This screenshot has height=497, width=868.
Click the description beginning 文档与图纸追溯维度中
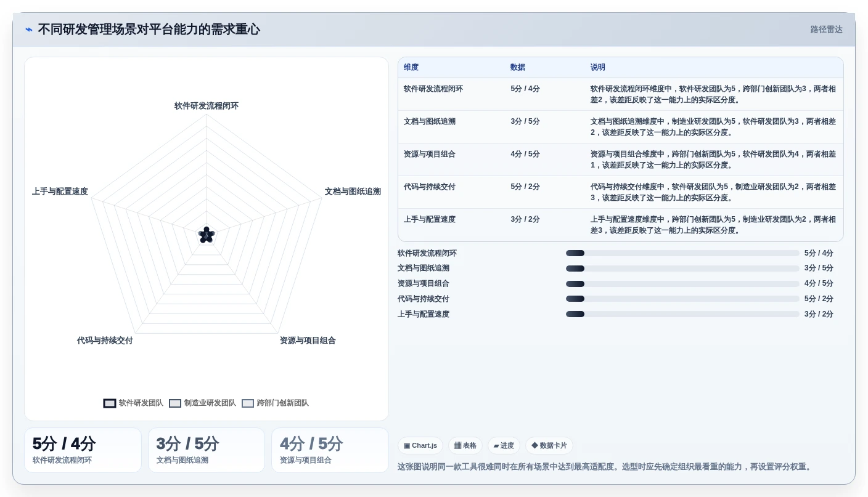coord(713,127)
